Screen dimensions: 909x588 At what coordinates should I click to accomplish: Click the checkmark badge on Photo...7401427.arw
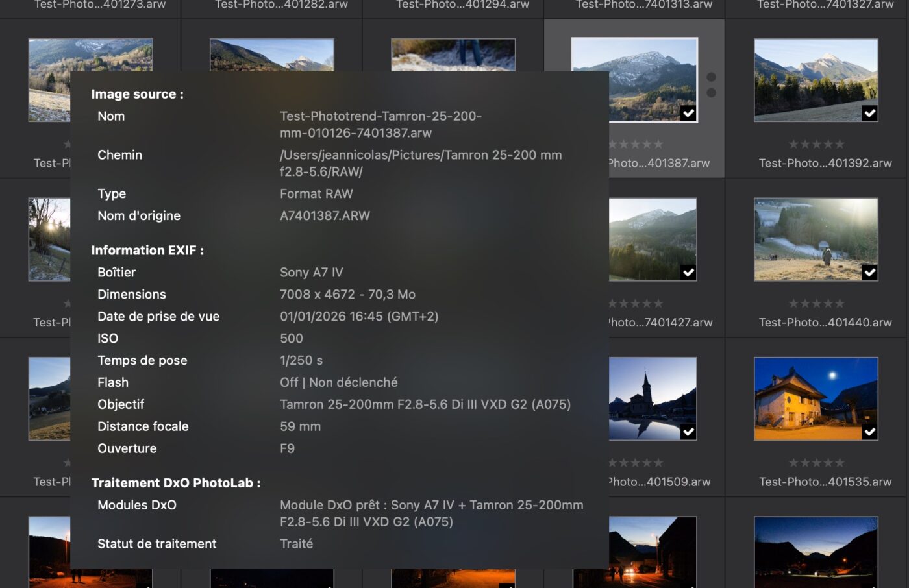688,273
